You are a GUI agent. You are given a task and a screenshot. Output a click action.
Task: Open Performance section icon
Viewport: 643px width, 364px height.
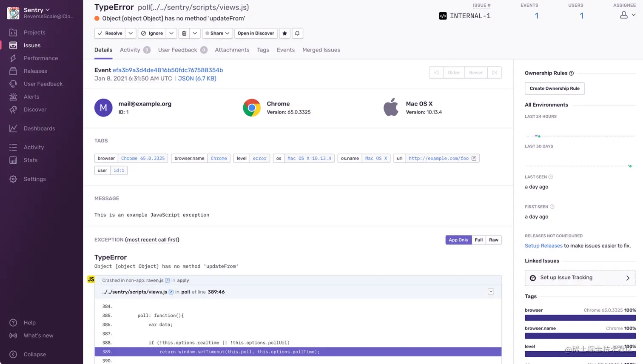(x=13, y=58)
